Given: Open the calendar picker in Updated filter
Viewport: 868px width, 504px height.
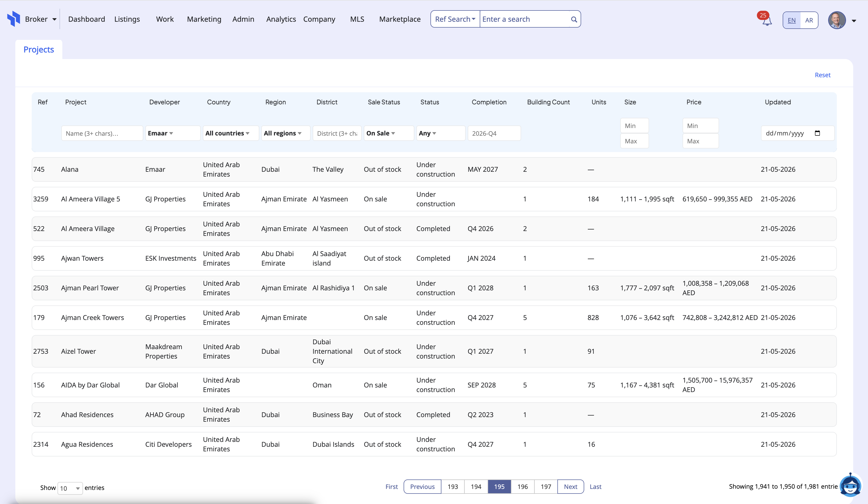Looking at the screenshot, I should tap(817, 133).
